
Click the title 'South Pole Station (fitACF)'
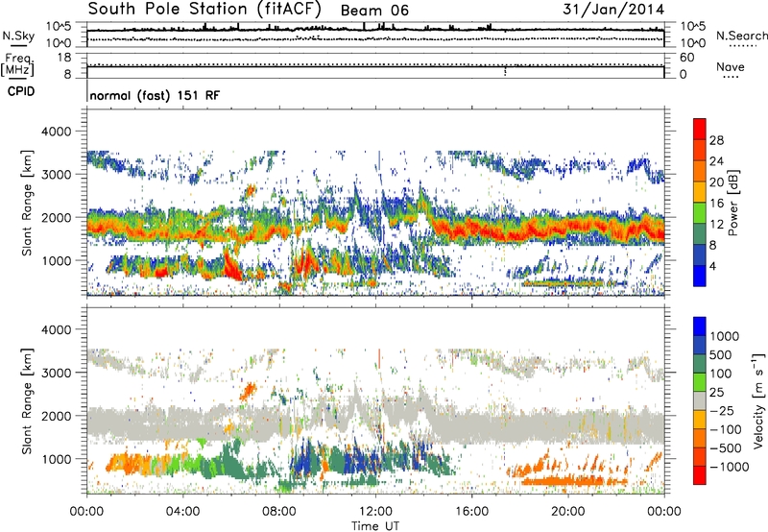coord(204,9)
